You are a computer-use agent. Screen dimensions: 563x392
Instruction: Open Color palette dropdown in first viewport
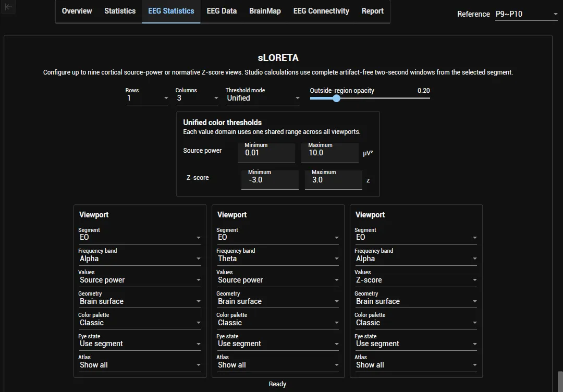[140, 323]
